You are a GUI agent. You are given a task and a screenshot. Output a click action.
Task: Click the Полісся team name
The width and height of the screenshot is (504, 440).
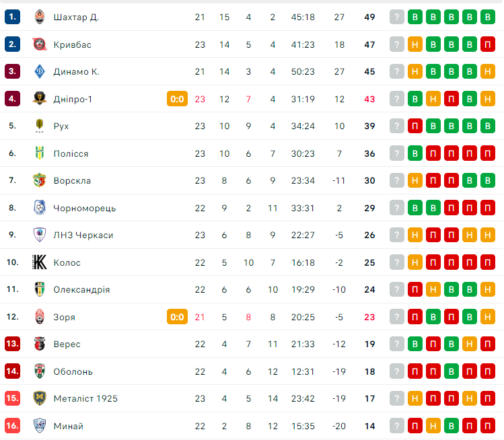point(71,153)
